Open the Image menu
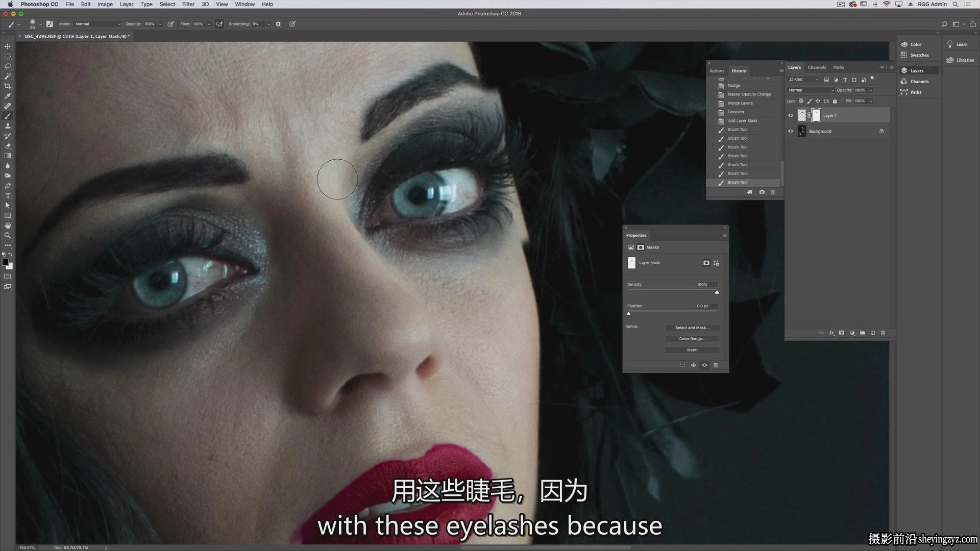This screenshot has height=551, width=980. click(x=105, y=4)
